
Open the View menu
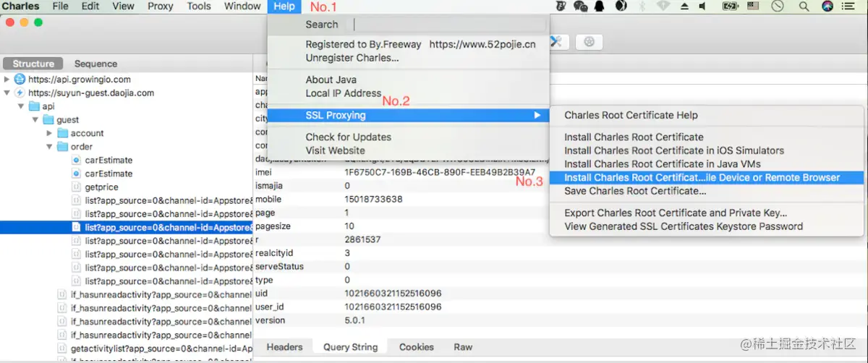pyautogui.click(x=124, y=7)
